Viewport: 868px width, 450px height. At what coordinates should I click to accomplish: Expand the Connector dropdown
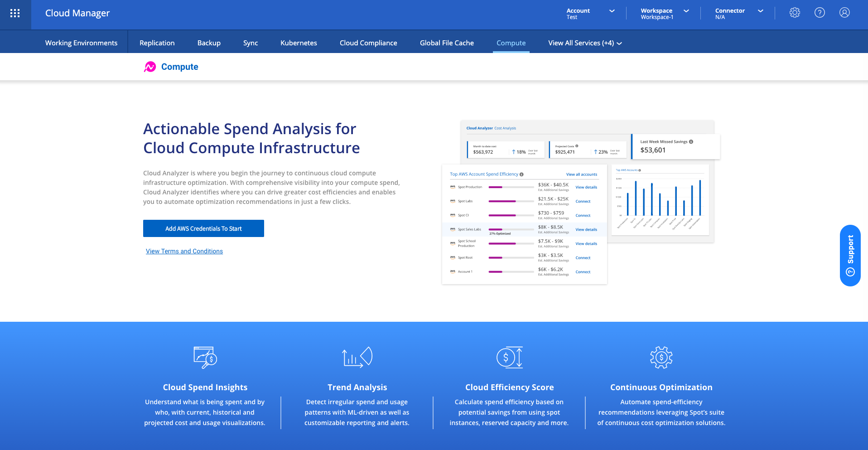tap(738, 14)
